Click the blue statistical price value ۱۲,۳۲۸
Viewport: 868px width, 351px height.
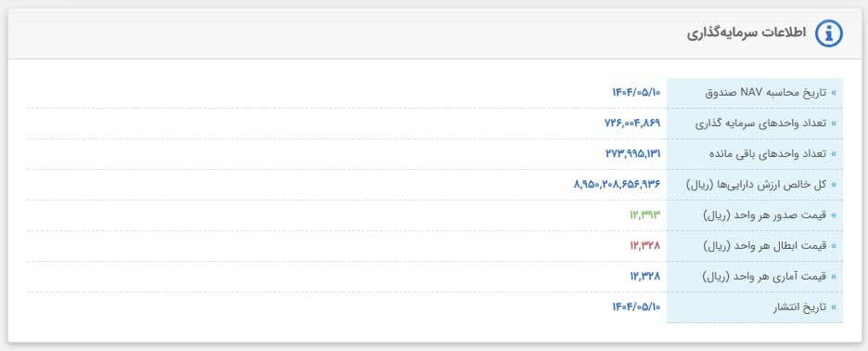(645, 276)
